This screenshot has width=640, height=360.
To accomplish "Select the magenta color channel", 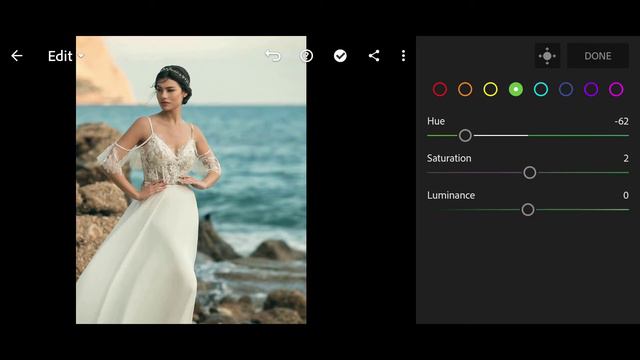I will tap(616, 89).
